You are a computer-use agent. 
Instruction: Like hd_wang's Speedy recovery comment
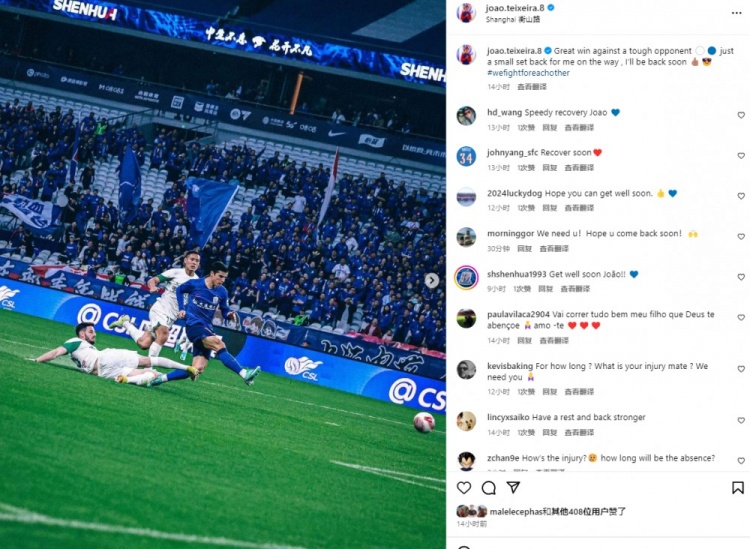pos(741,115)
